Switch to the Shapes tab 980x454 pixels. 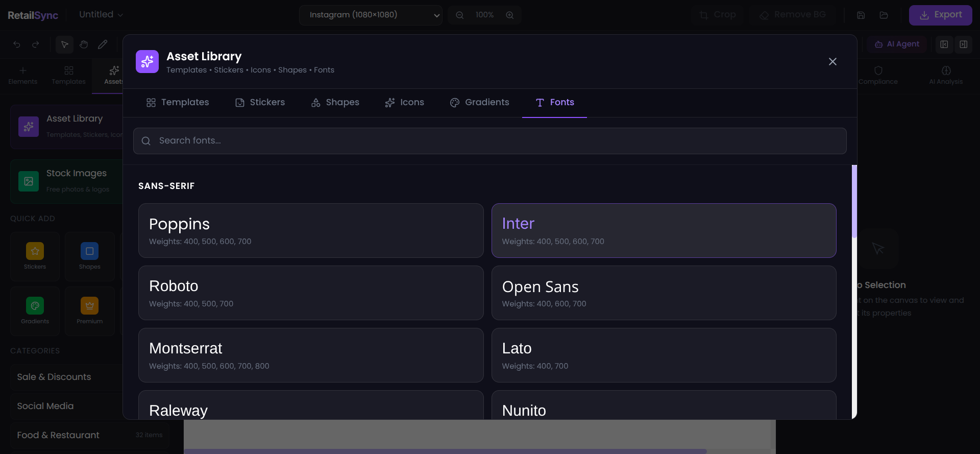click(335, 103)
